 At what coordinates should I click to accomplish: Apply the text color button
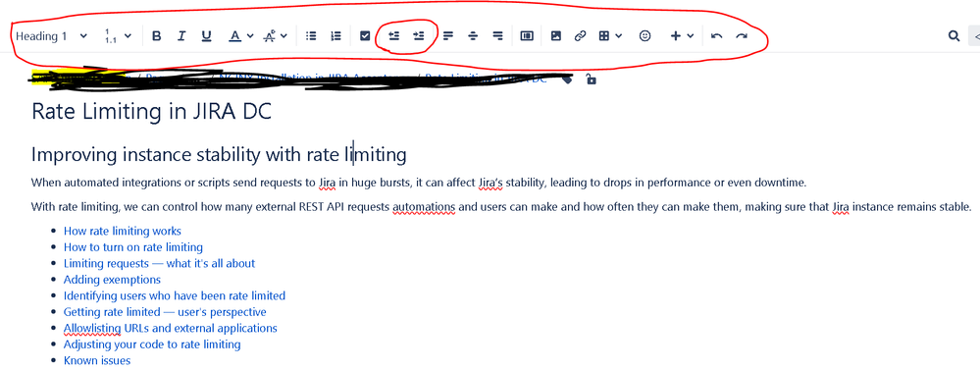click(x=234, y=36)
